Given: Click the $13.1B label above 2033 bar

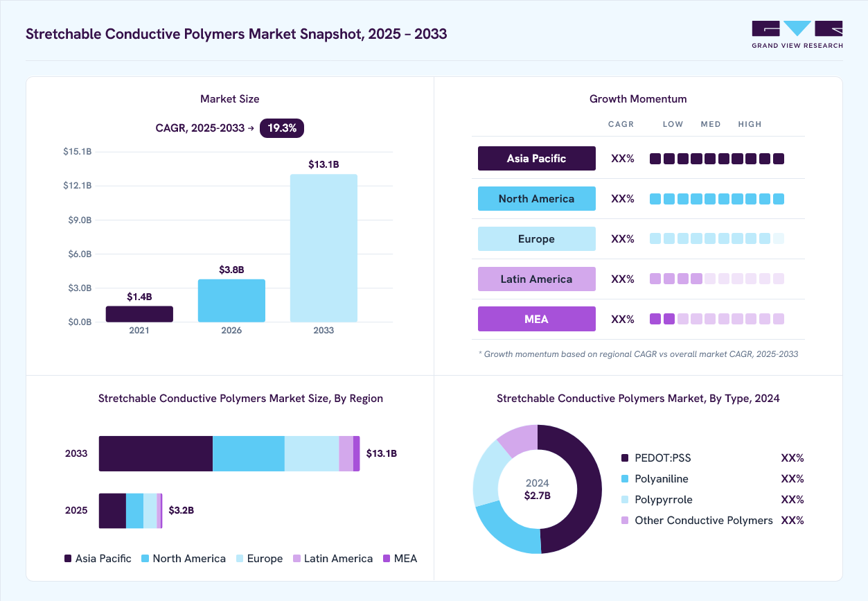Looking at the screenshot, I should (x=324, y=164).
